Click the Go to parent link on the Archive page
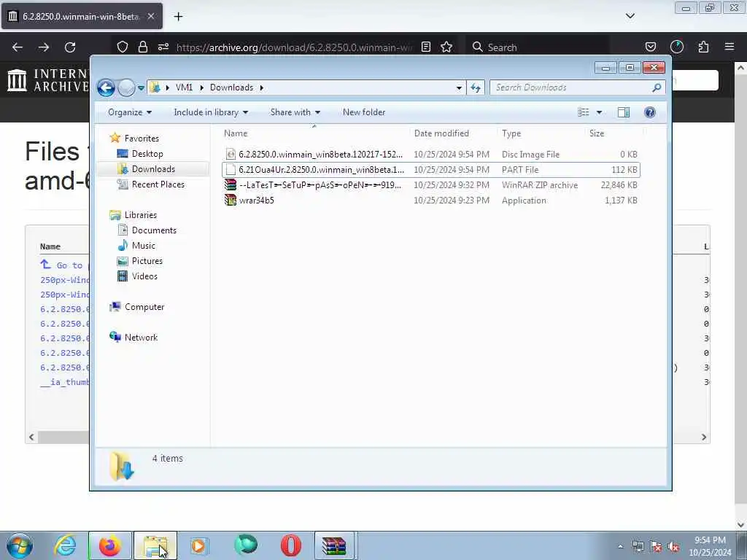Viewport: 747px width, 560px height. [x=63, y=265]
